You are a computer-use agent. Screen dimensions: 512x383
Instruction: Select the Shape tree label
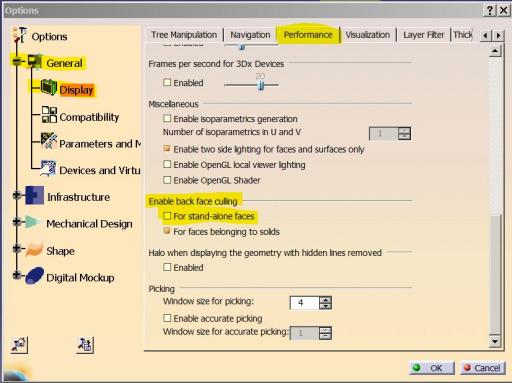(60, 251)
